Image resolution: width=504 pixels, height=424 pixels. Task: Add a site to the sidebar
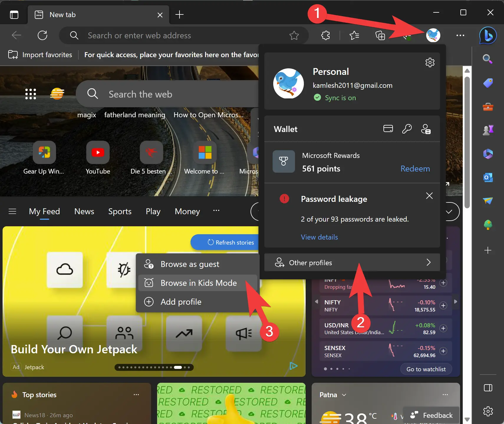pos(488,250)
